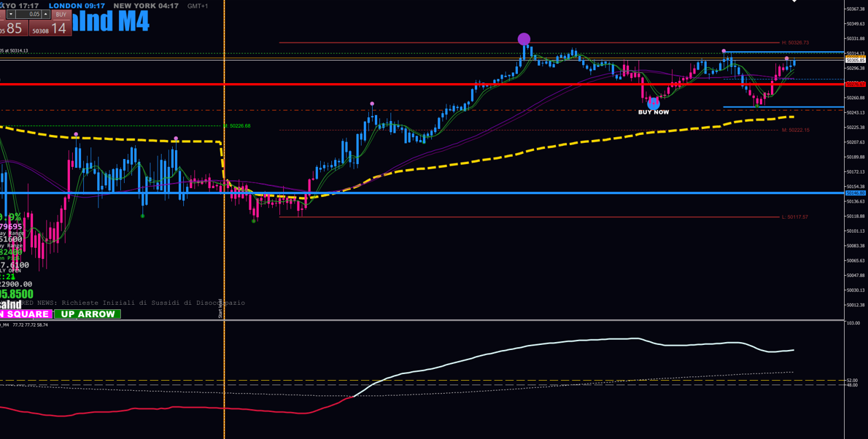
Task: Click the green M: 50226.68 label
Action: (x=237, y=125)
